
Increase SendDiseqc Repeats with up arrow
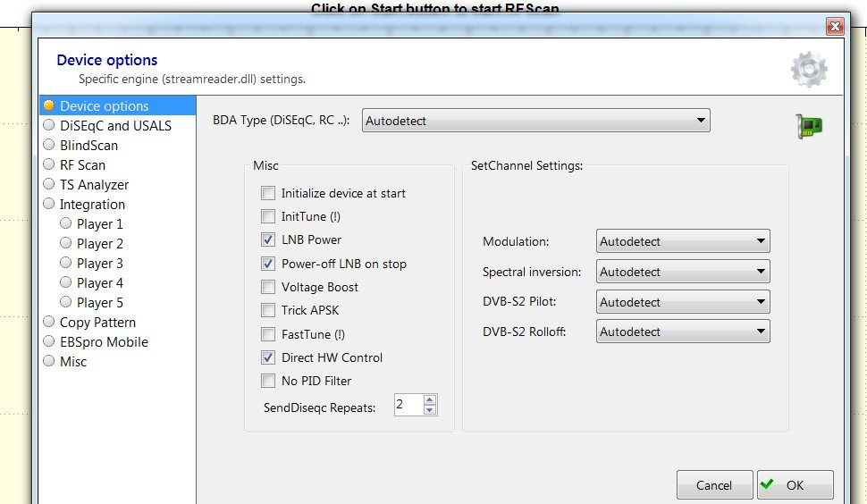[430, 400]
